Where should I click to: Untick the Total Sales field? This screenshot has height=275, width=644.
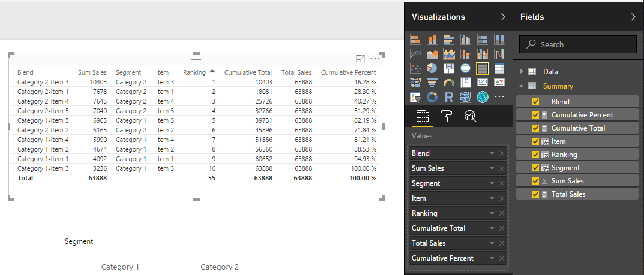535,194
